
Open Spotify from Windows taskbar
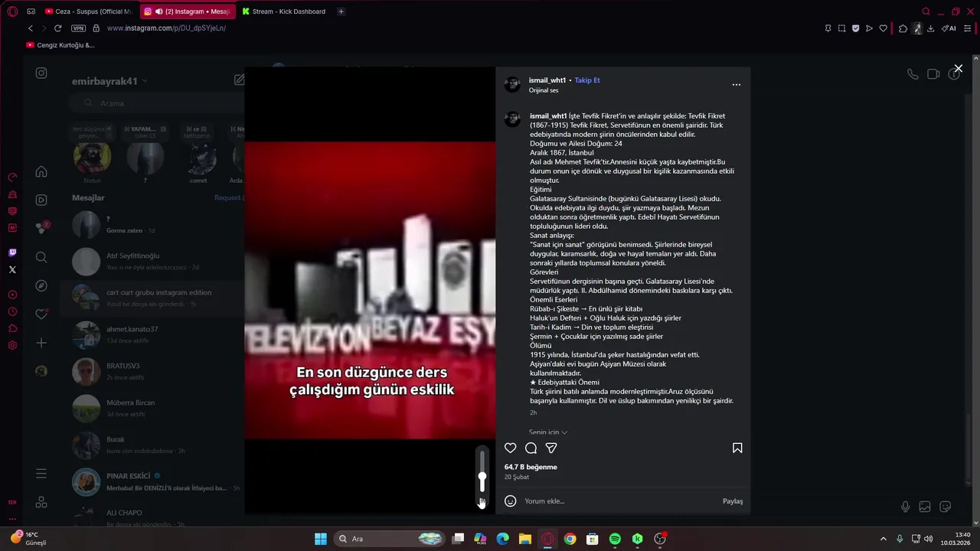(x=615, y=539)
